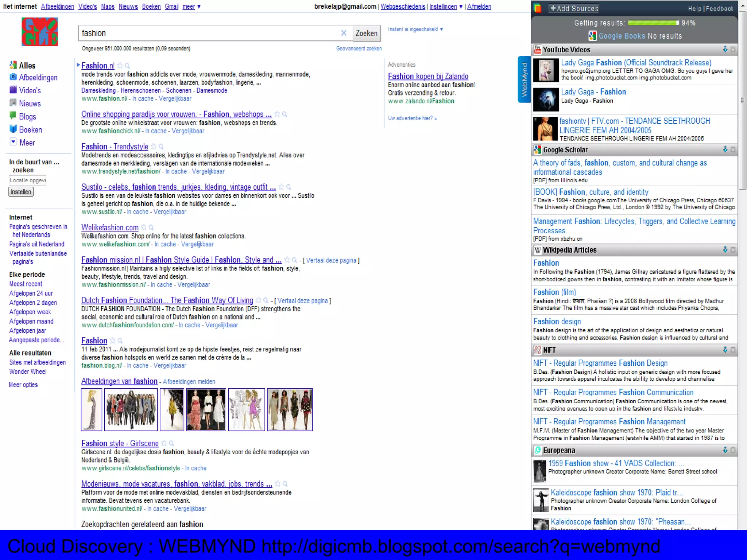This screenshot has height=560, width=747.
Task: Star the Fashion mission.nl result
Action: click(287, 260)
